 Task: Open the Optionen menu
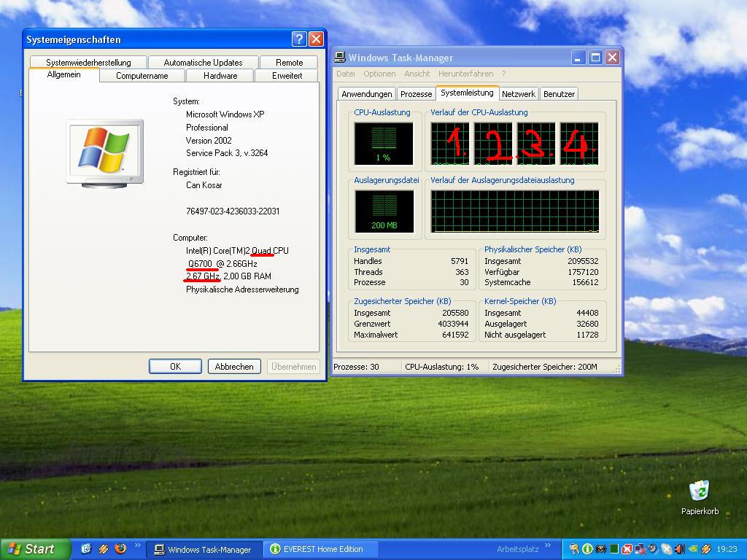tap(379, 74)
